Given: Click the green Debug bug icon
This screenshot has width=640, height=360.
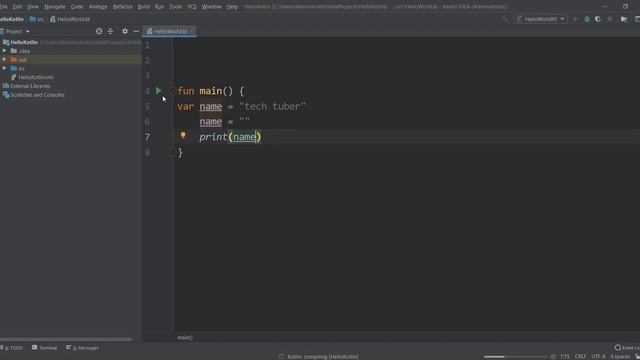Looking at the screenshot, I should click(x=587, y=19).
